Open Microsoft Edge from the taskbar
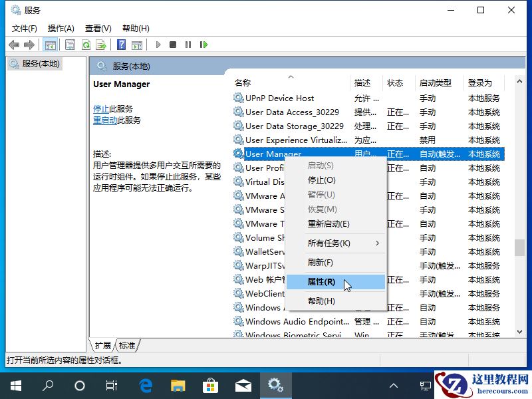 (x=145, y=384)
